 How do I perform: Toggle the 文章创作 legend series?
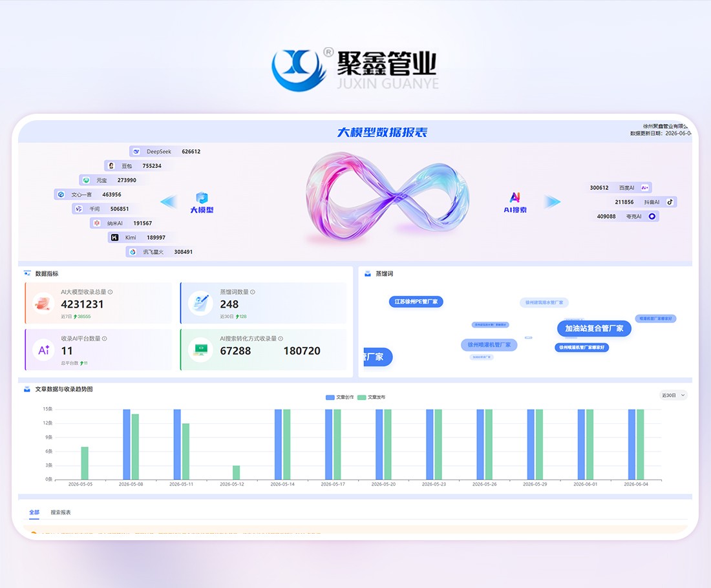339,397
